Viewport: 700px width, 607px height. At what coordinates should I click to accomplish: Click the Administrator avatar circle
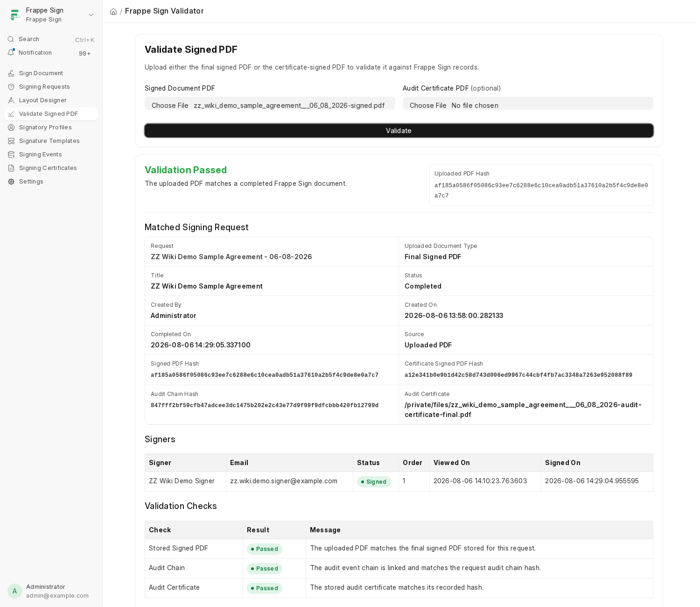click(x=15, y=591)
